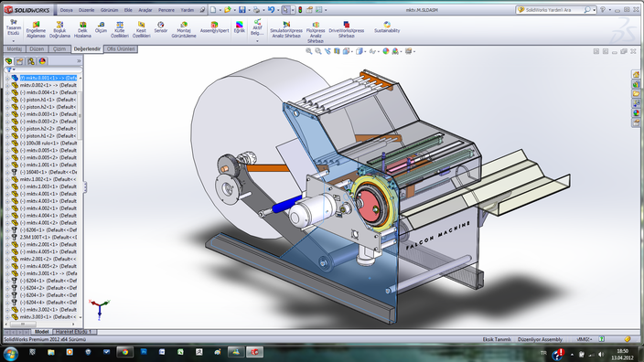
Task: Open Boşluk Doğrulama clearance tool
Action: (59, 30)
